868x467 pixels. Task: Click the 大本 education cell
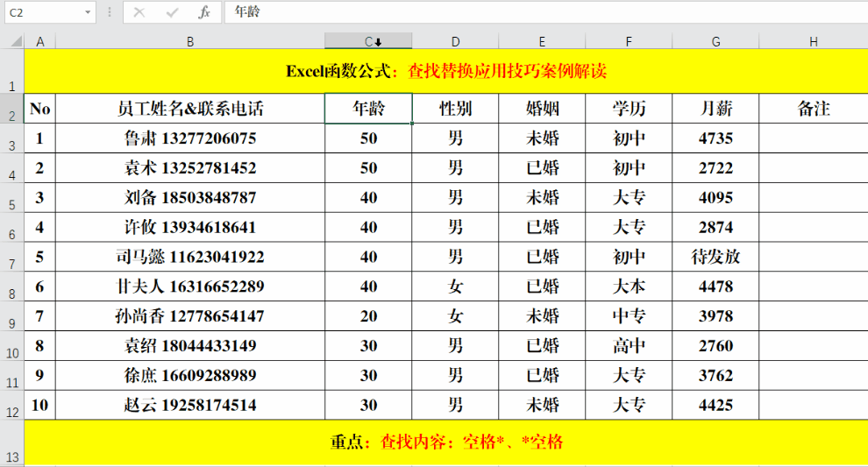point(629,287)
